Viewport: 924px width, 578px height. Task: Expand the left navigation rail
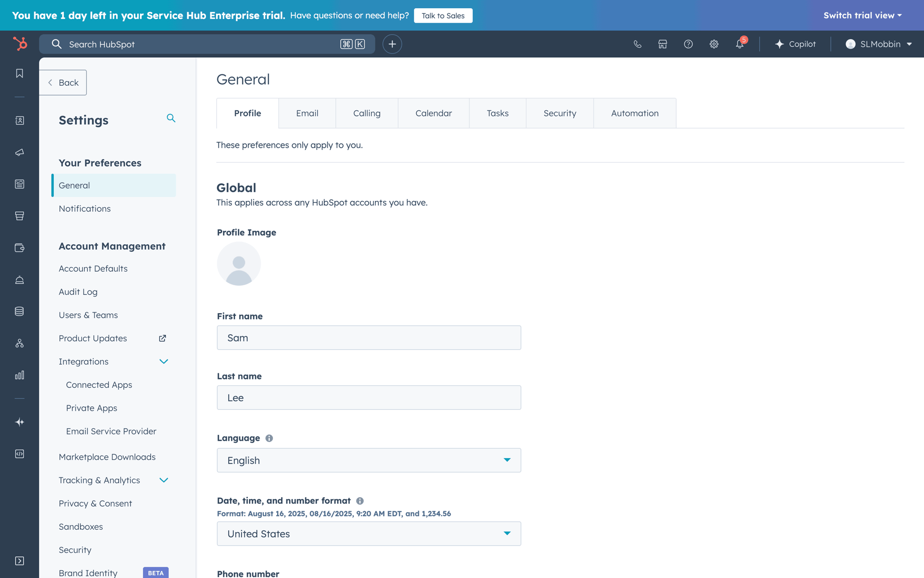coord(19,561)
